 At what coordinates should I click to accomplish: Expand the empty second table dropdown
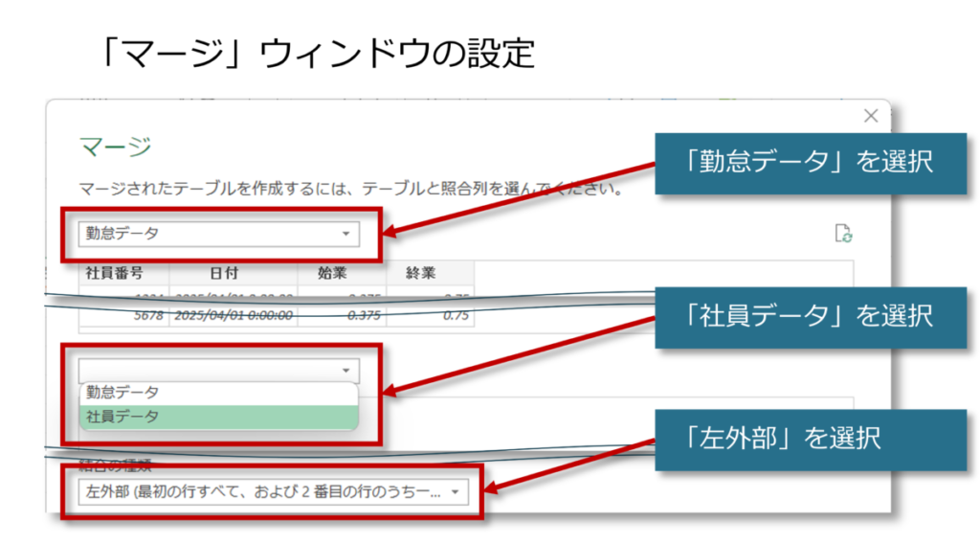point(218,371)
